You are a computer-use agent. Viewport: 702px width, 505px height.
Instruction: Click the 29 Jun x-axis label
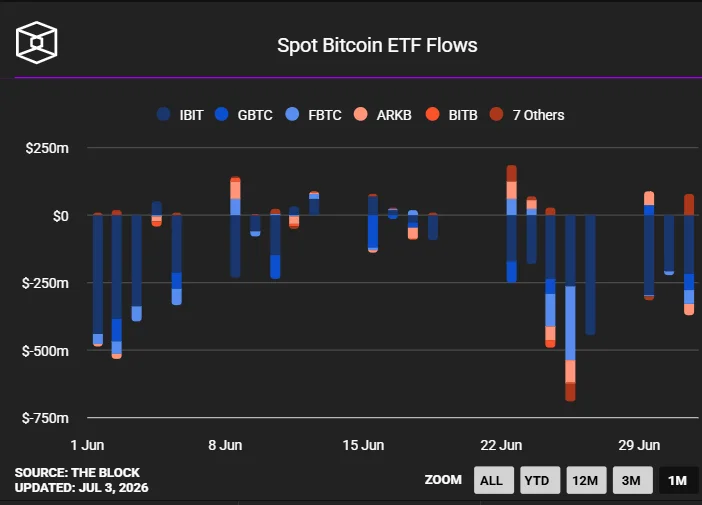point(639,445)
